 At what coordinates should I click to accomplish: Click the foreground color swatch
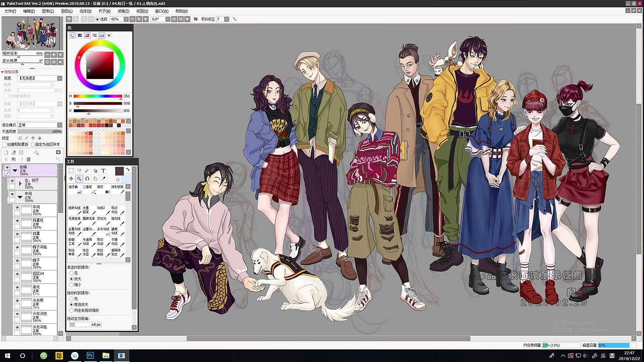click(x=119, y=171)
